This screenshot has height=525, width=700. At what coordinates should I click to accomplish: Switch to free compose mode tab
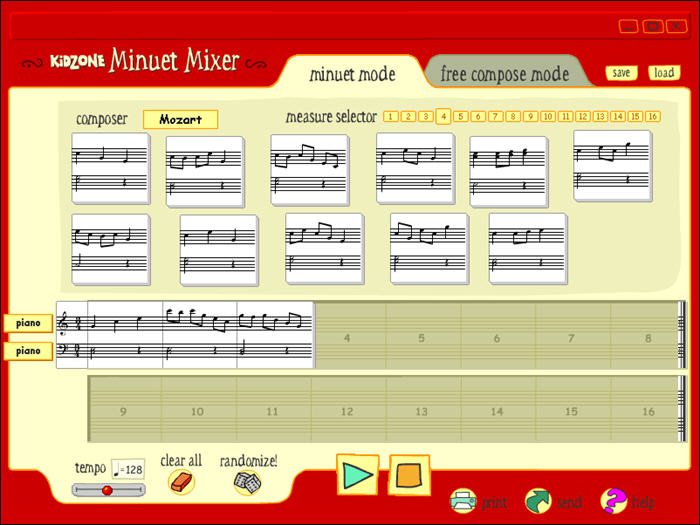coord(504,74)
